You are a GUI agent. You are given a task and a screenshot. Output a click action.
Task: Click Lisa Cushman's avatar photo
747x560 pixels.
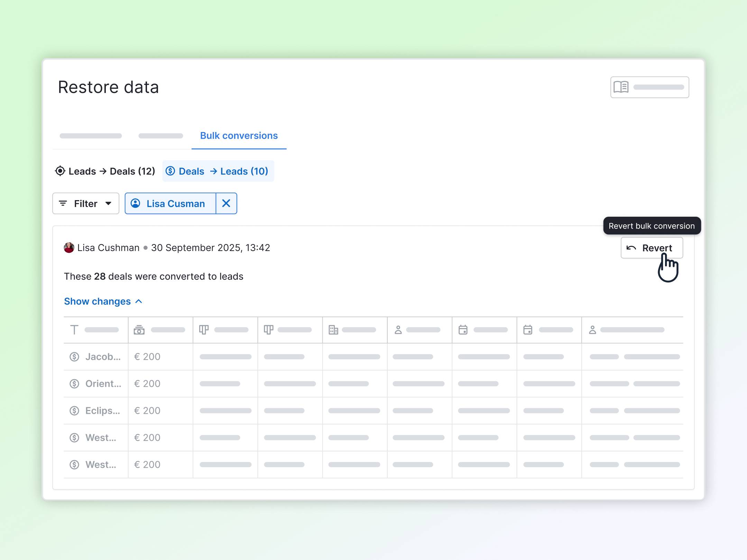[69, 248]
